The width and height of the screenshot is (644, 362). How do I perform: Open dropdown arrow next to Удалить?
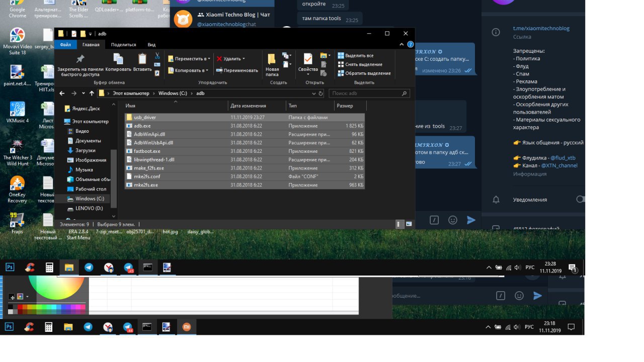click(244, 59)
